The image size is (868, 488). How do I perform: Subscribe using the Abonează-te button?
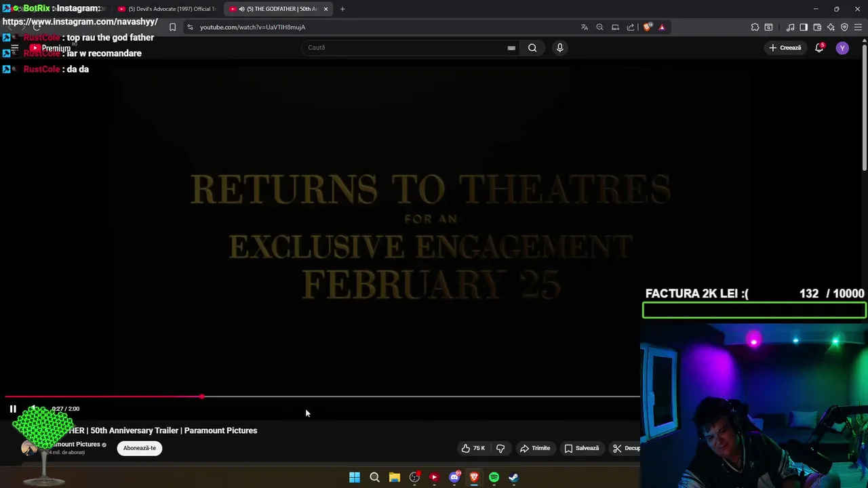140,448
